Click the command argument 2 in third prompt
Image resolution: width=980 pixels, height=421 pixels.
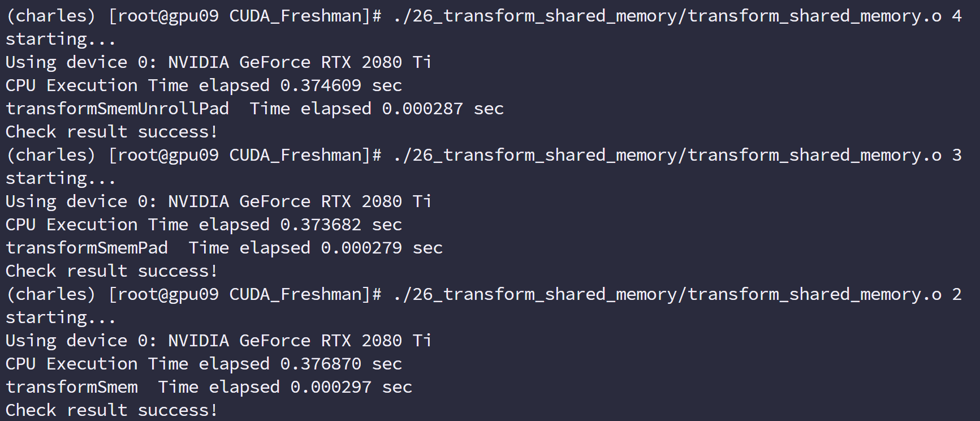coord(956,294)
